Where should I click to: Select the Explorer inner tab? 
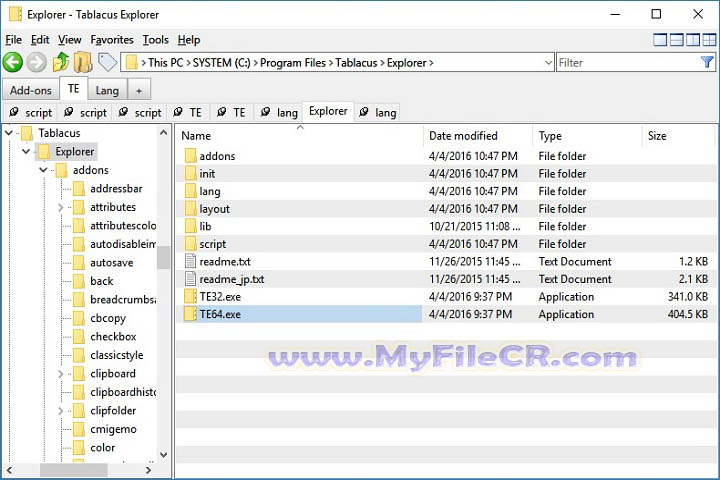tap(328, 111)
